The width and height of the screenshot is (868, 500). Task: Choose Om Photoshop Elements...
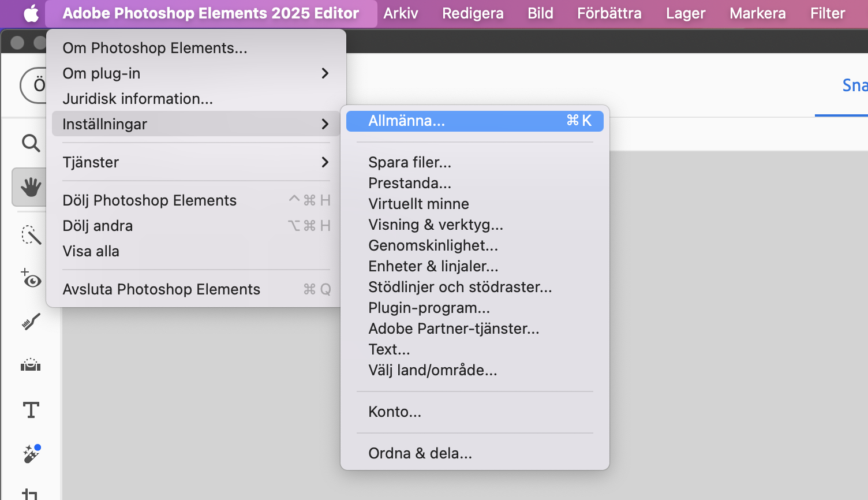[x=196, y=48]
